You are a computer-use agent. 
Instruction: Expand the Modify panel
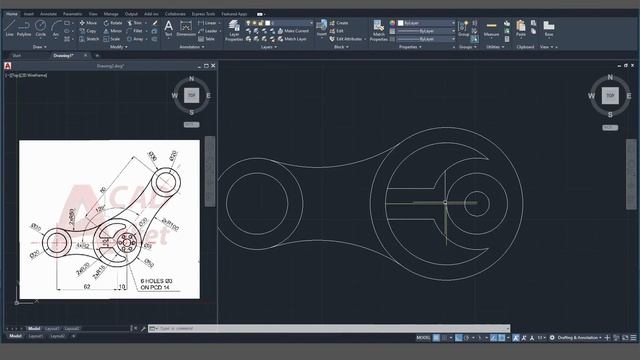[119, 47]
